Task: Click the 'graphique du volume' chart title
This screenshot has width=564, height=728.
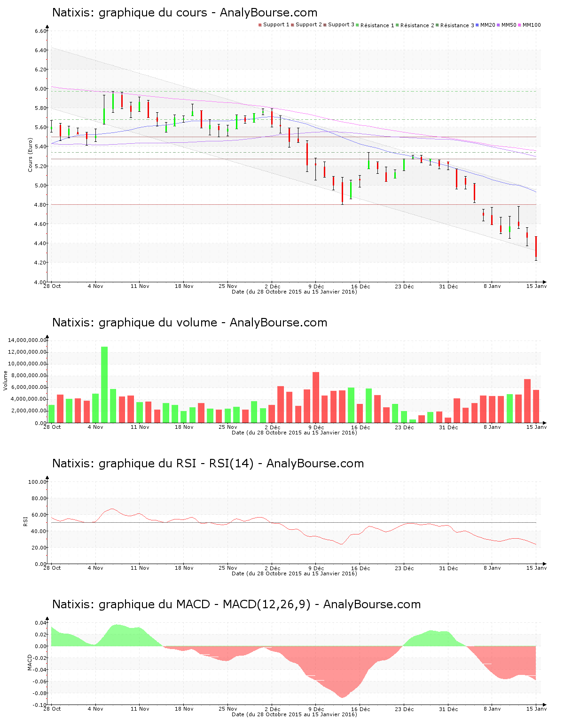Action: tap(189, 323)
